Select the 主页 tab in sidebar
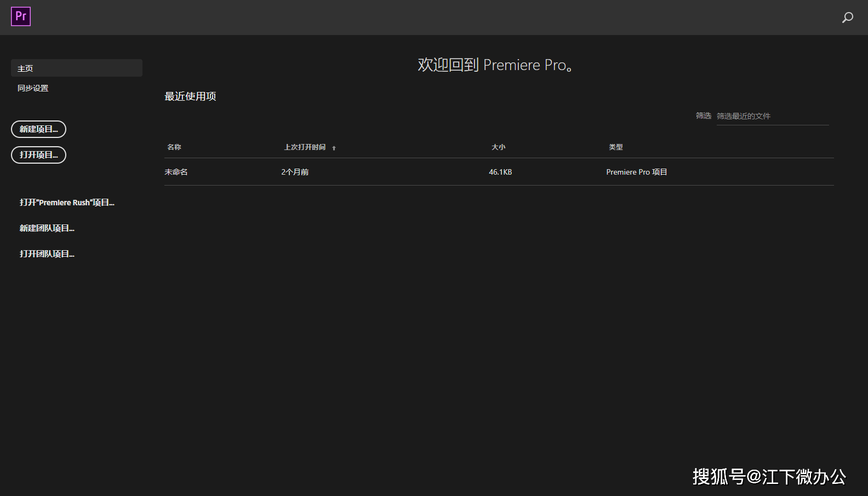The width and height of the screenshot is (868, 496). [x=77, y=68]
